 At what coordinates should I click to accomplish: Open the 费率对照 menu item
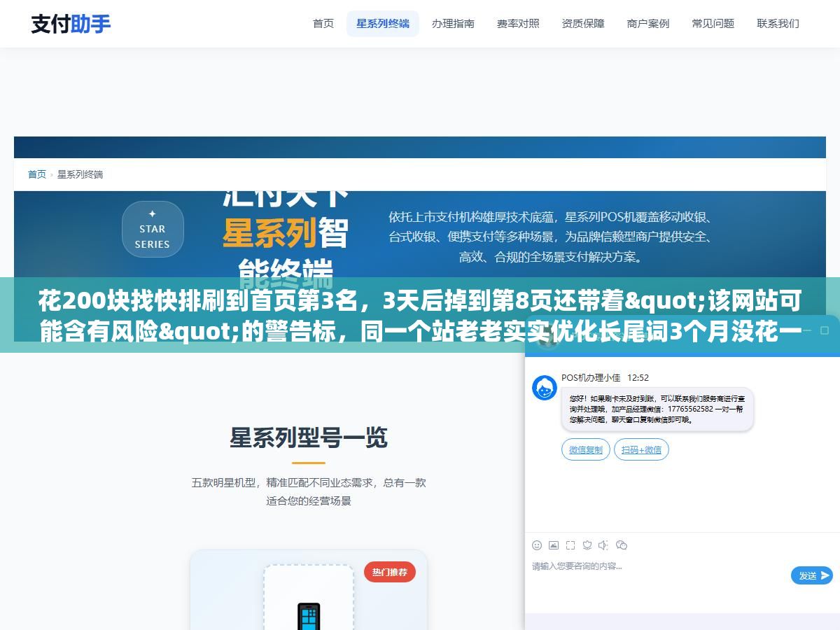pyautogui.click(x=518, y=24)
